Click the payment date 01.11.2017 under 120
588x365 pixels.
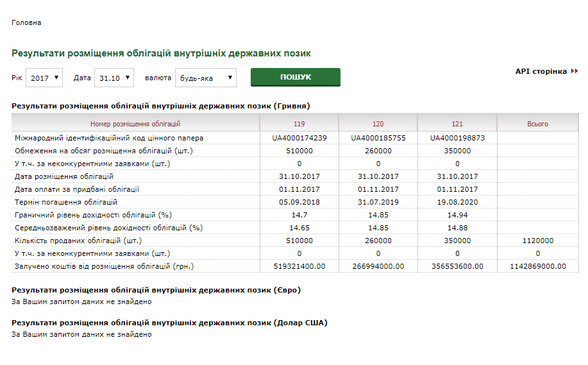coord(378,189)
